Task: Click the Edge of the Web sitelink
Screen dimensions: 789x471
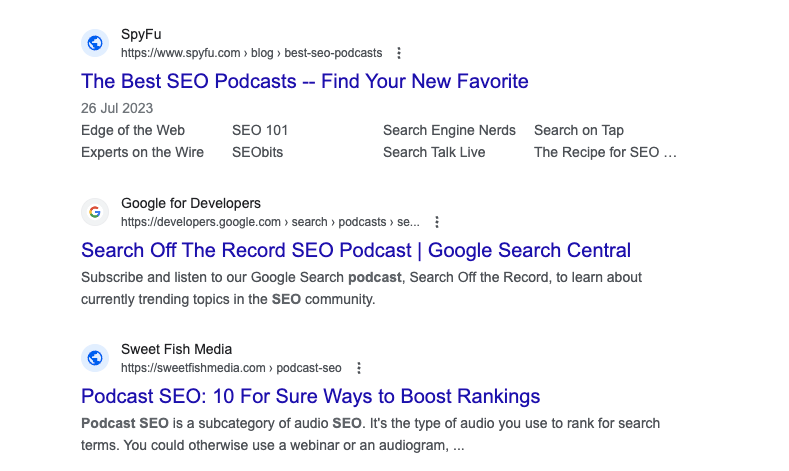Action: click(133, 130)
